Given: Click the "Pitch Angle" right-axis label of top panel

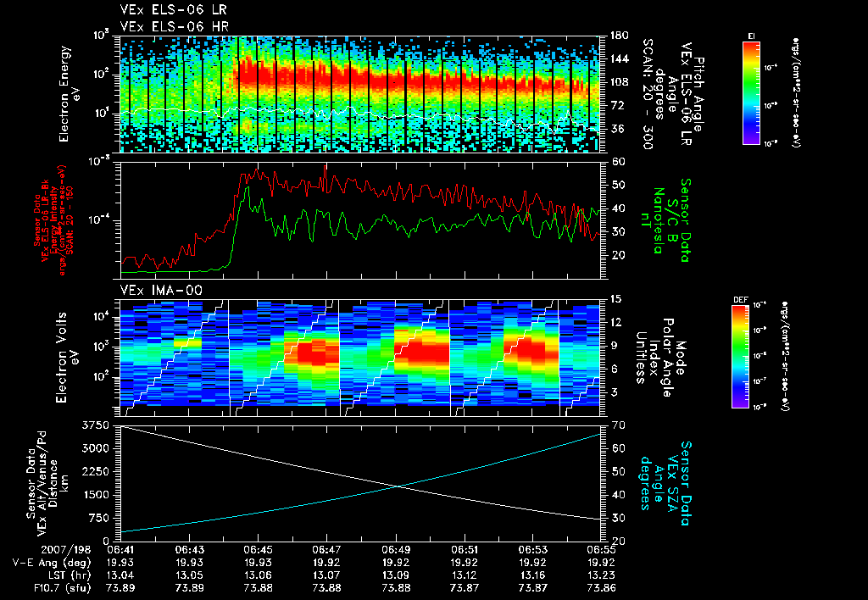Looking at the screenshot, I should click(x=699, y=94).
